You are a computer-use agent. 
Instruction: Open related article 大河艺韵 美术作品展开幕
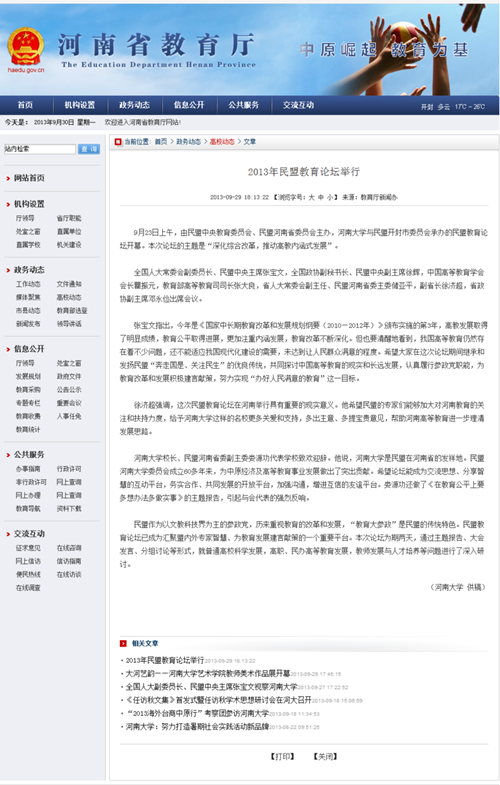click(208, 674)
